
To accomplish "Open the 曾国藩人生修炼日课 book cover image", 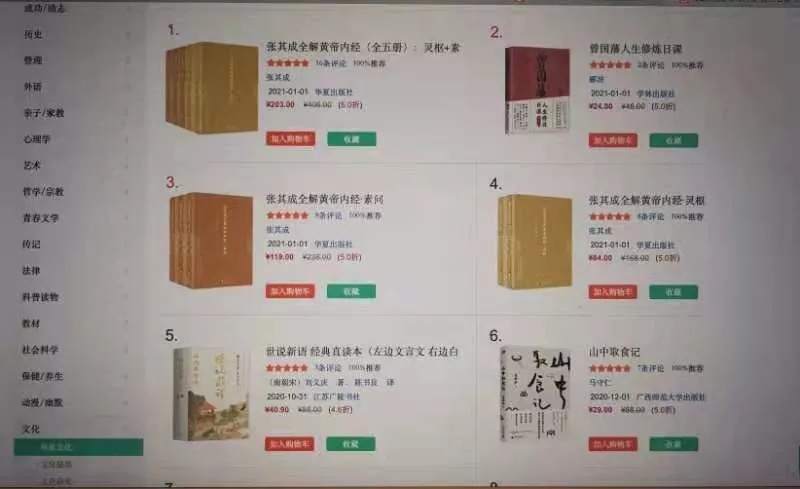I will pos(537,90).
